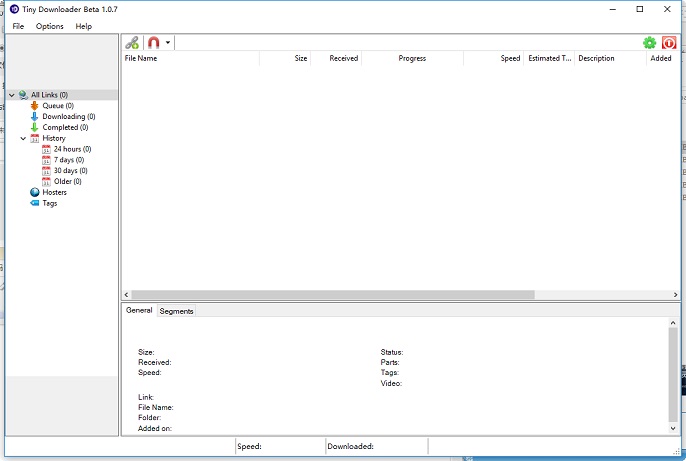Sort by Added column header
Screen dimensions: 686x461
tap(663, 58)
